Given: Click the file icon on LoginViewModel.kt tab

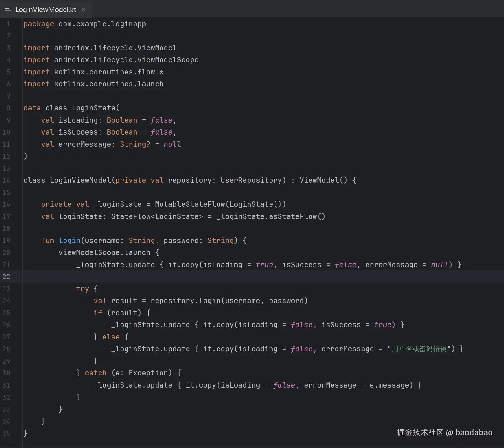Looking at the screenshot, I should (8, 9).
